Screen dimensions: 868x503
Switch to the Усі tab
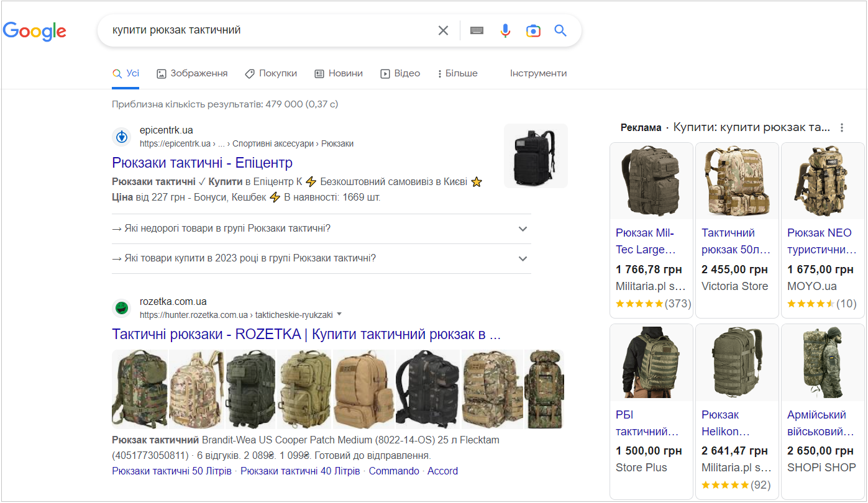(126, 73)
